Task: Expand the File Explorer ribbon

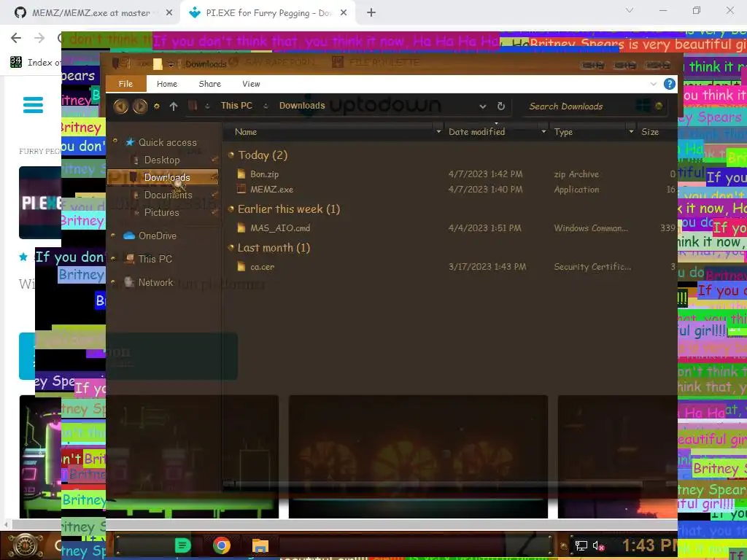Action: [x=653, y=84]
